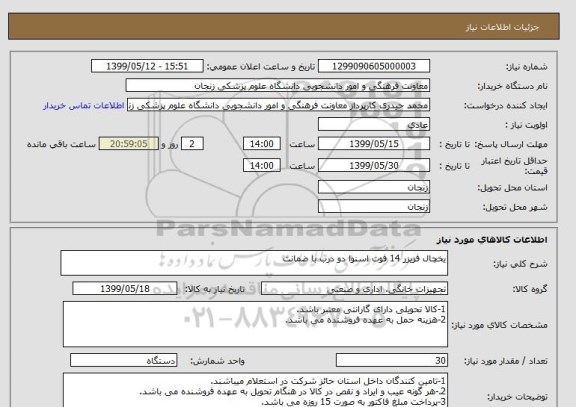576x407 pixels.
Task: Click the delivery city field زنجان
Action: click(374, 207)
